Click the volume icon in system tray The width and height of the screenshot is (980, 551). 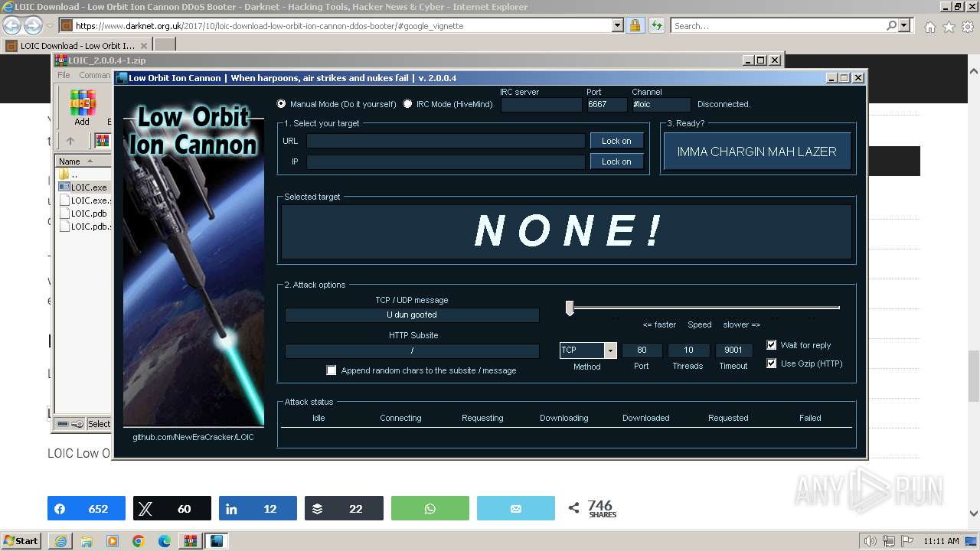point(871,541)
